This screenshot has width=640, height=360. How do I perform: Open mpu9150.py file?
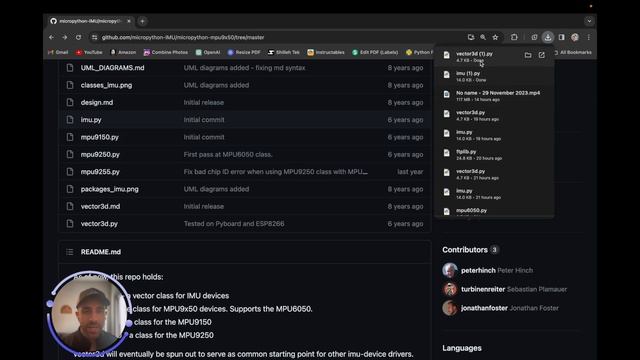pyautogui.click(x=100, y=137)
